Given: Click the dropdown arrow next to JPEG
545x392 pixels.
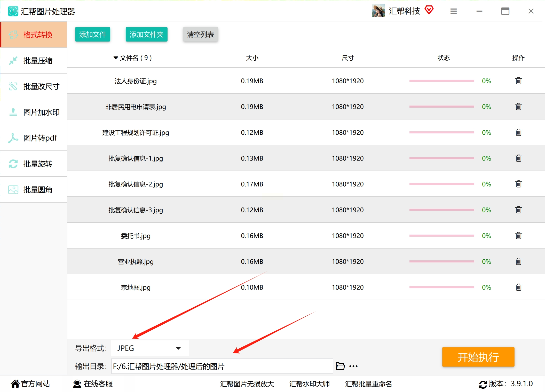Looking at the screenshot, I should click(x=178, y=348).
